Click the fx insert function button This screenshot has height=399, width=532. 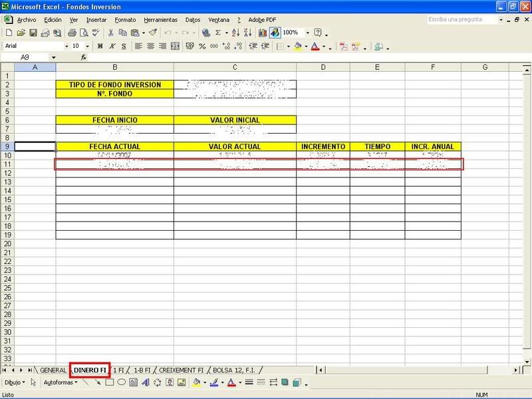coord(84,57)
